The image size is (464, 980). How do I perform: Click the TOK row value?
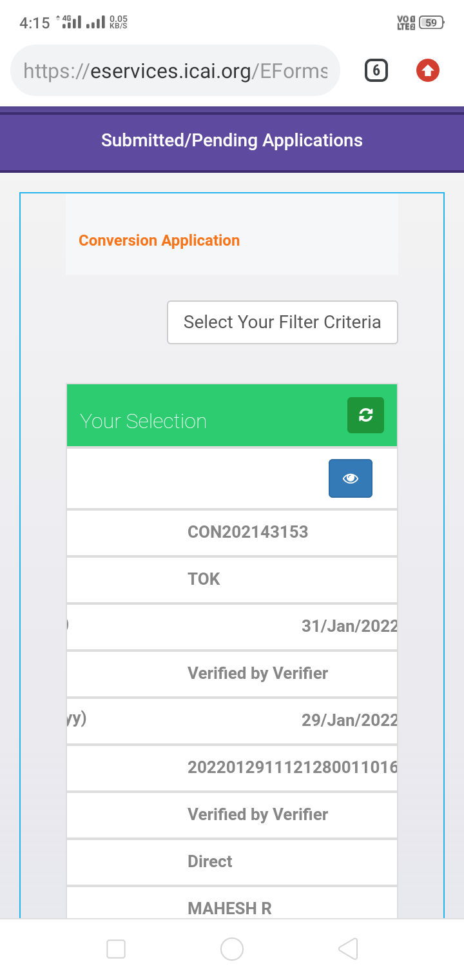(204, 579)
